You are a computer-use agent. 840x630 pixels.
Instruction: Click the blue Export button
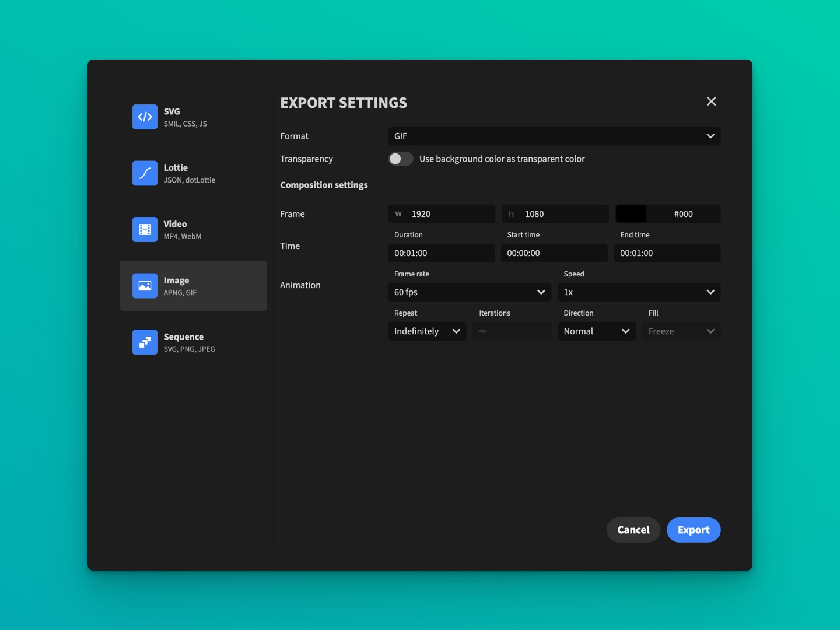tap(694, 530)
